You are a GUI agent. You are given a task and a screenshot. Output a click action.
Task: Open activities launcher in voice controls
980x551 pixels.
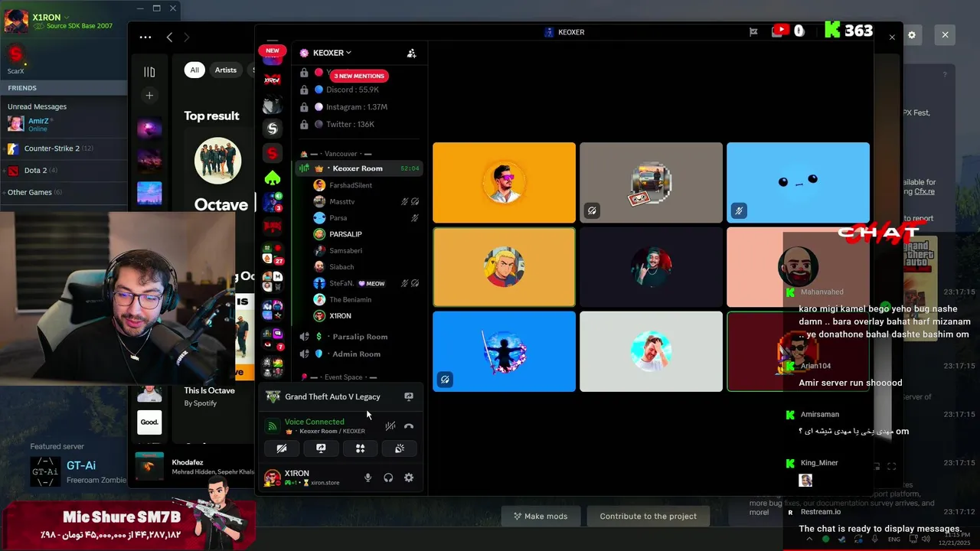tap(360, 448)
